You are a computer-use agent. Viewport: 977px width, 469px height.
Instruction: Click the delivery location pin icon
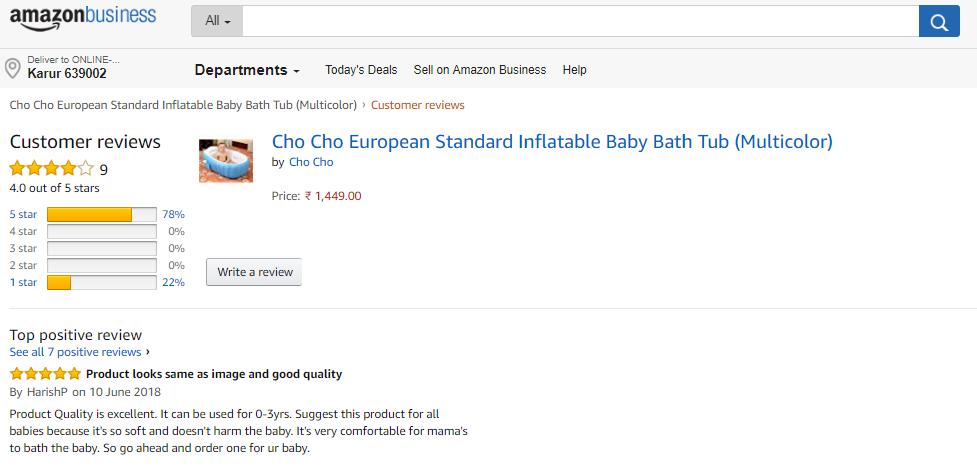(13, 68)
